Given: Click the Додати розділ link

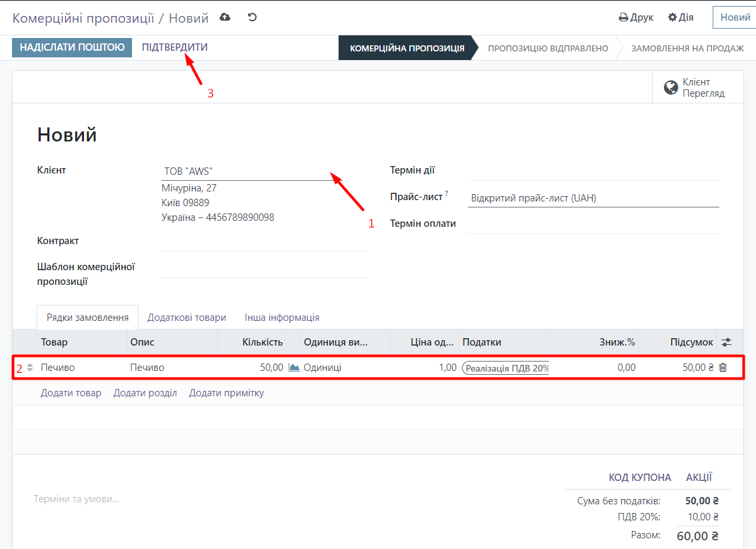Looking at the screenshot, I should coord(145,393).
